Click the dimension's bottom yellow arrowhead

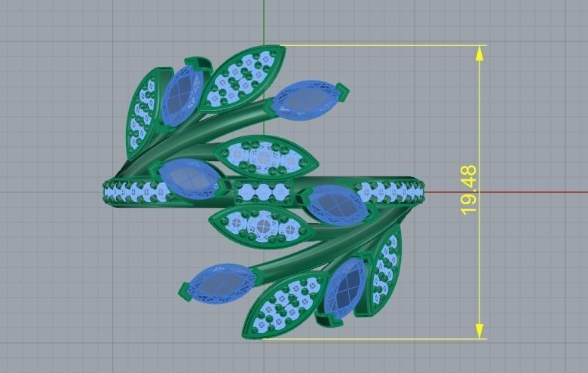tap(479, 332)
